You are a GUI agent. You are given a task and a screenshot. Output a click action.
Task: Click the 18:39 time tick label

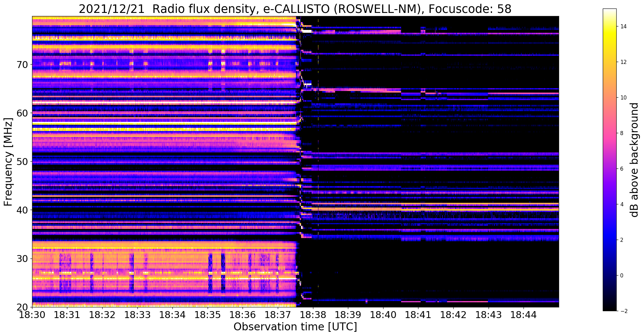[x=348, y=315]
